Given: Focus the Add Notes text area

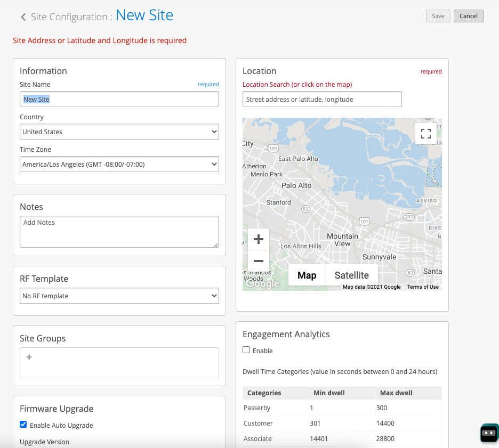Looking at the screenshot, I should pos(119,231).
